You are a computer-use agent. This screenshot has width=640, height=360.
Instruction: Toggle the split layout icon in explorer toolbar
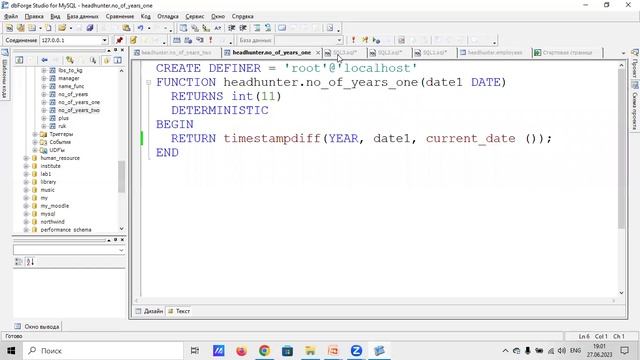[x=118, y=60]
